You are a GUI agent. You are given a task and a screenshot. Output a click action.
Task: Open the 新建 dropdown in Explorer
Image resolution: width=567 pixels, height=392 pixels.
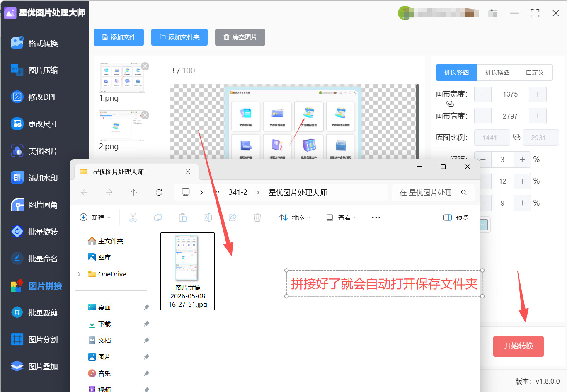(95, 218)
